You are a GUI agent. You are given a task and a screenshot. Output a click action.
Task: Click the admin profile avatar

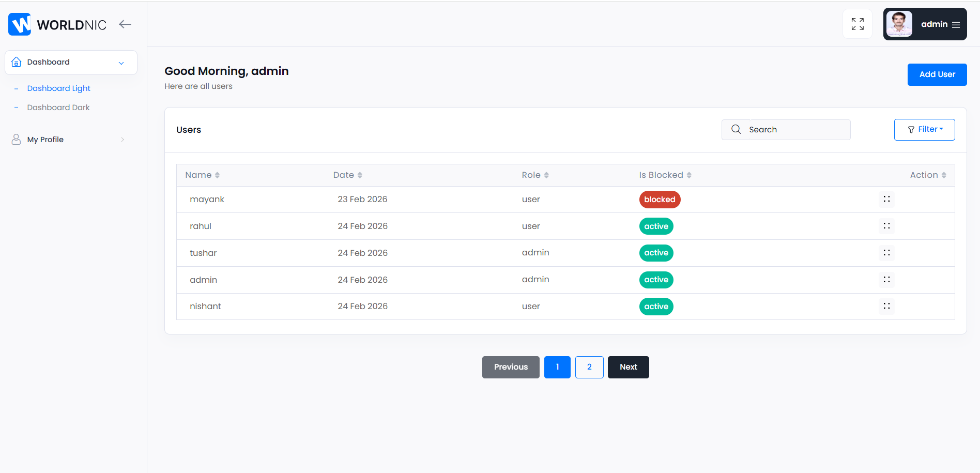click(x=899, y=24)
